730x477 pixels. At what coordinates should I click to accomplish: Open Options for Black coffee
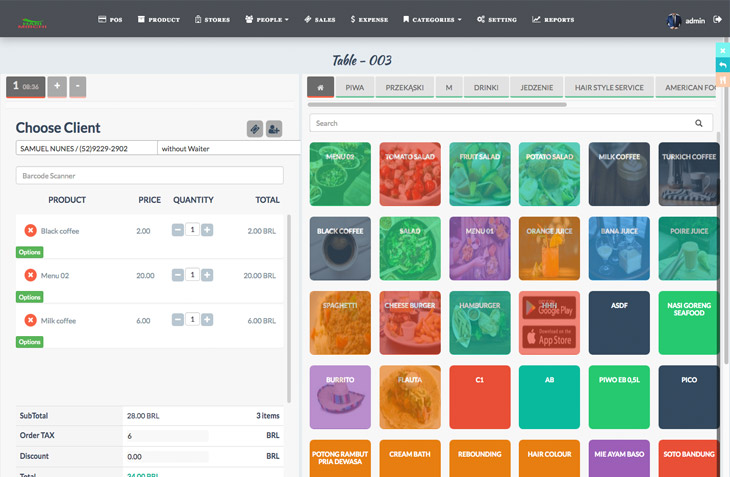click(30, 252)
